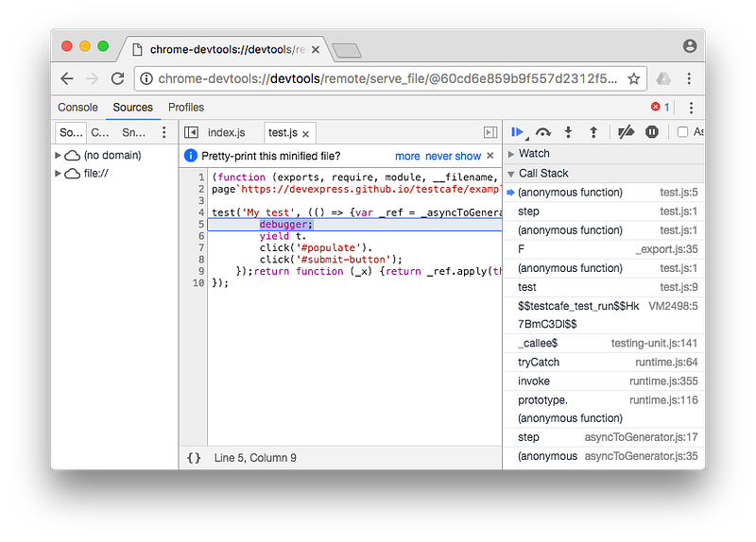Open the red error count indicator

[x=660, y=107]
